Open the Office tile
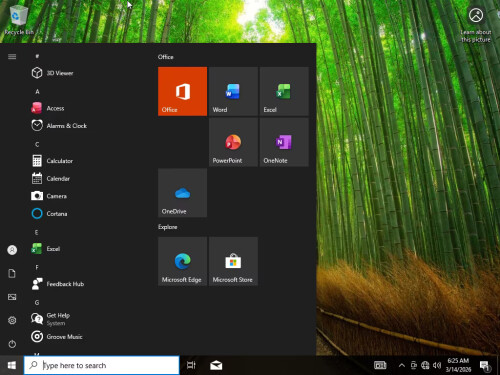 point(182,91)
